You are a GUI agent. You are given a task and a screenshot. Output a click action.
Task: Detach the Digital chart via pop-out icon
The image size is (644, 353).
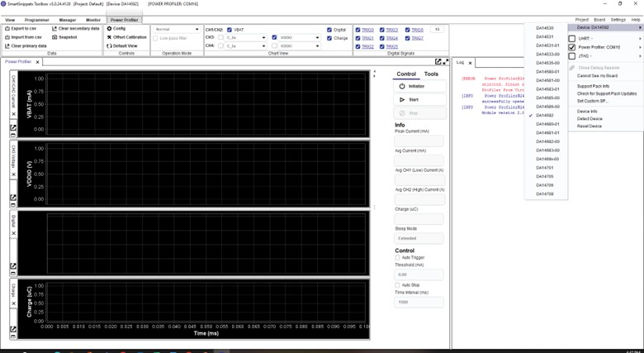pyautogui.click(x=13, y=266)
